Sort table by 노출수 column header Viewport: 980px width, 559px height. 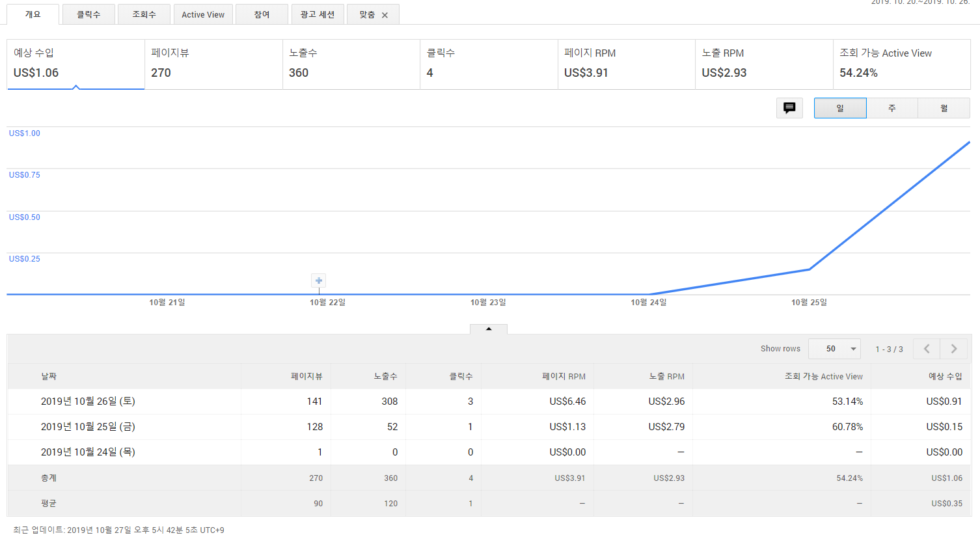pyautogui.click(x=385, y=376)
